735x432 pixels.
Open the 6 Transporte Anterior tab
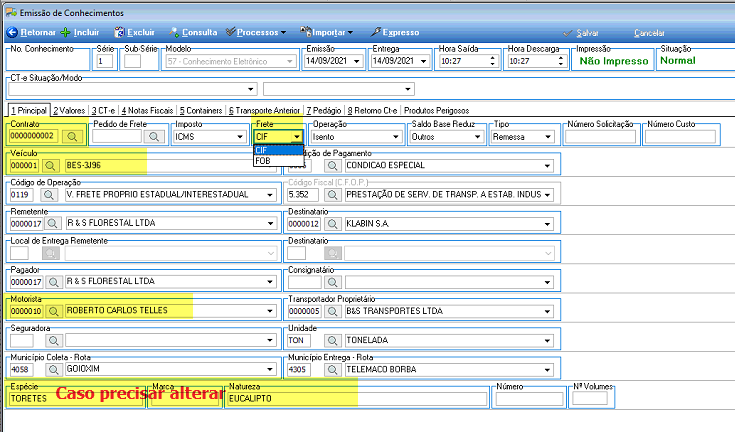(264, 111)
